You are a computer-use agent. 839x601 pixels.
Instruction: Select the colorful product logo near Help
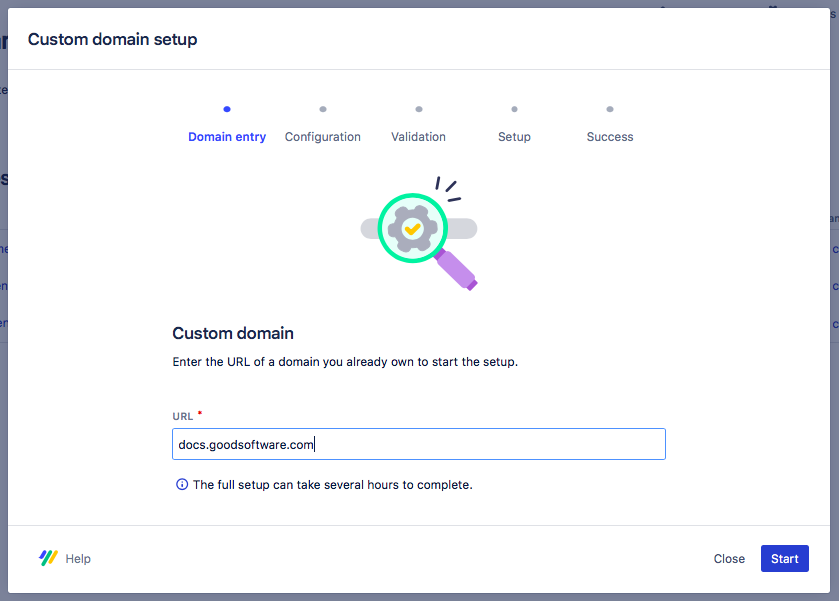pyautogui.click(x=47, y=558)
